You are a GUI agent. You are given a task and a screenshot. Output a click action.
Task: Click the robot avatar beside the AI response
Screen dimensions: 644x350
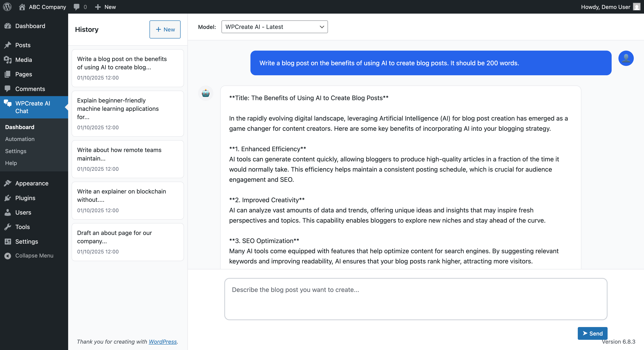coord(206,93)
